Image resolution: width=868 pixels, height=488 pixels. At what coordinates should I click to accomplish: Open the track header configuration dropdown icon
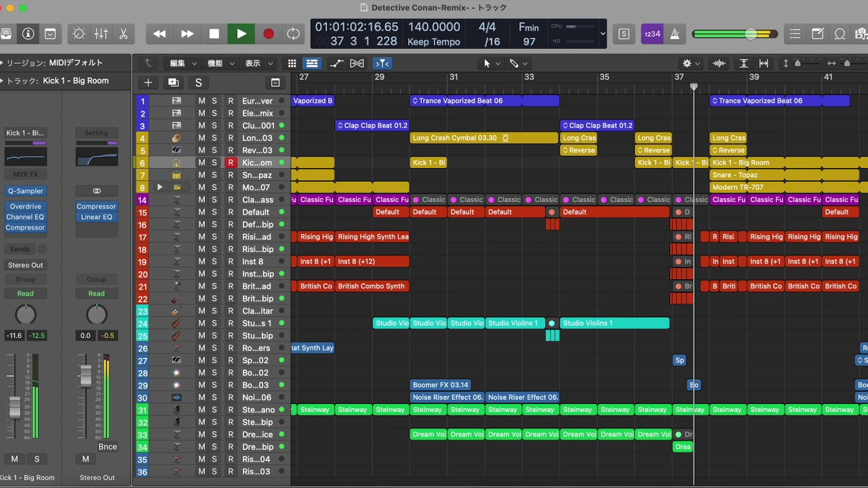[x=275, y=83]
